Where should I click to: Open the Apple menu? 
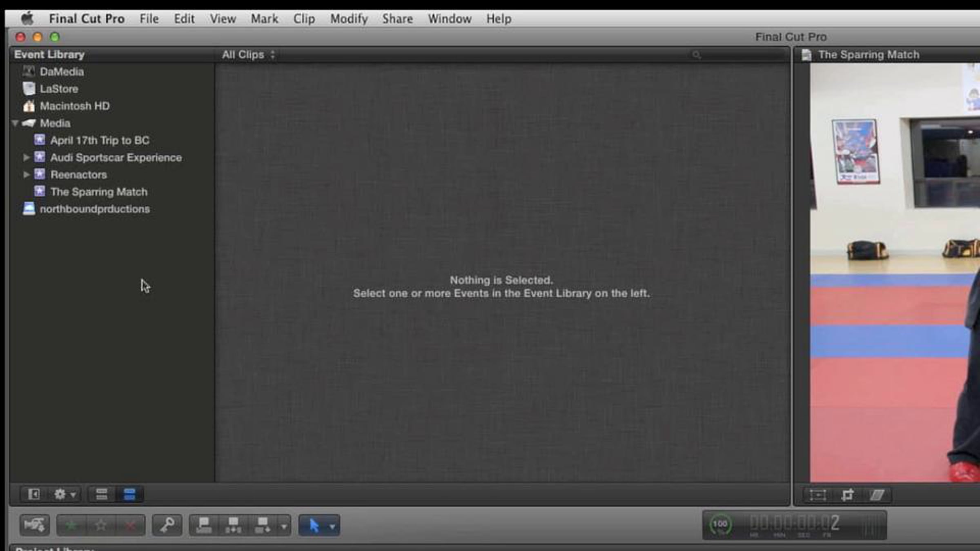tap(27, 19)
